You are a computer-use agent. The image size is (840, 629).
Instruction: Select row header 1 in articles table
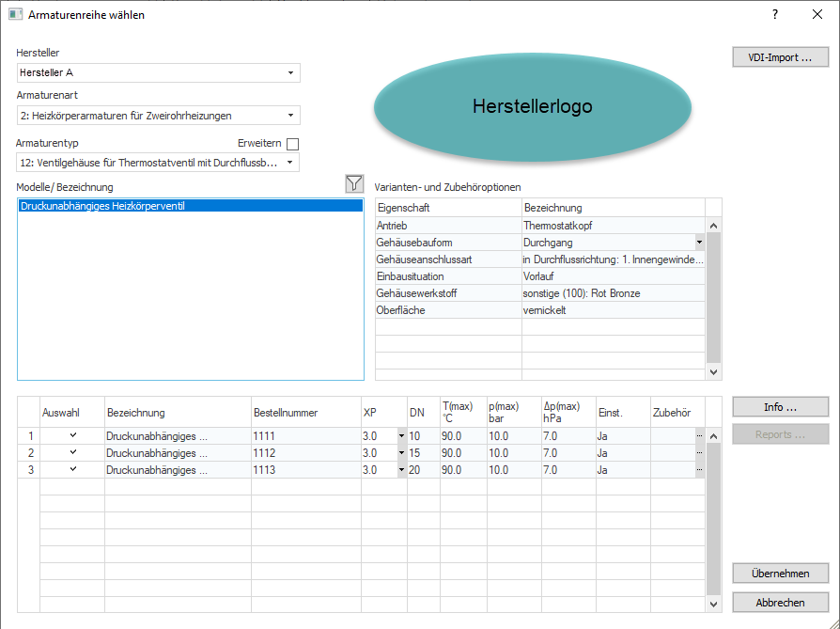(29, 436)
